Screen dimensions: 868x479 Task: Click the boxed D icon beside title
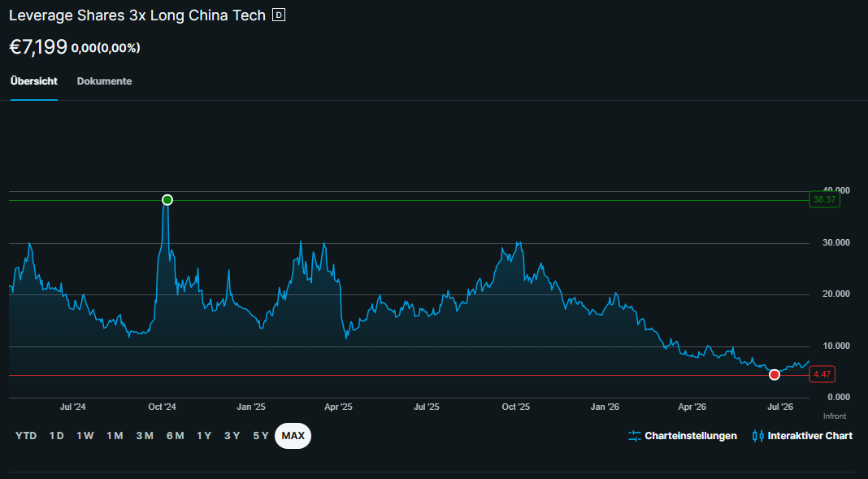[279, 15]
